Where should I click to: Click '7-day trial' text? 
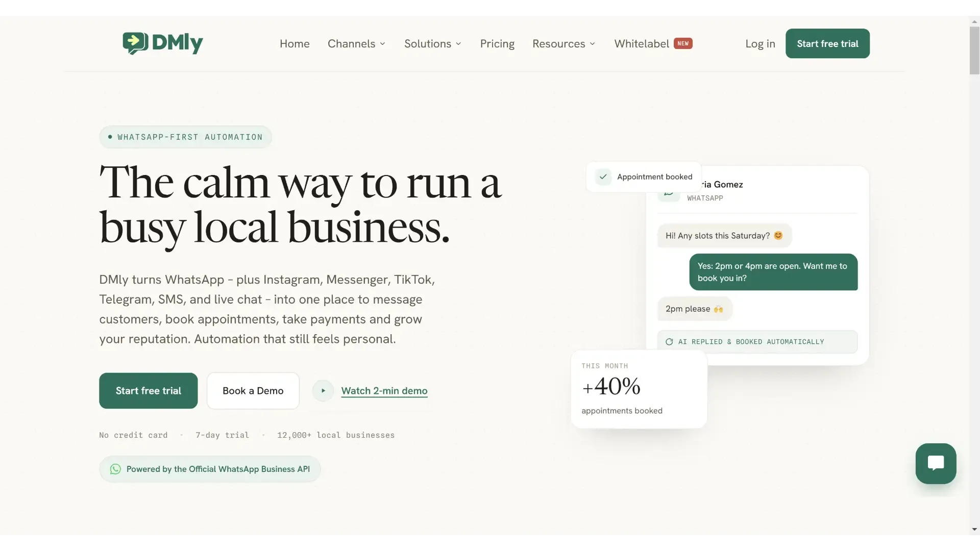222,435
